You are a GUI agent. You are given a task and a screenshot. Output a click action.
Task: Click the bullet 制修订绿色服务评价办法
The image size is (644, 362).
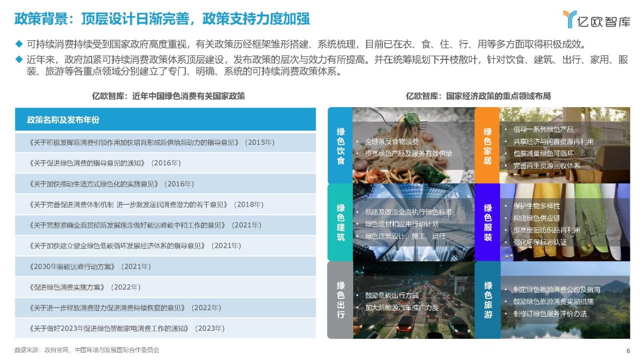click(550, 314)
